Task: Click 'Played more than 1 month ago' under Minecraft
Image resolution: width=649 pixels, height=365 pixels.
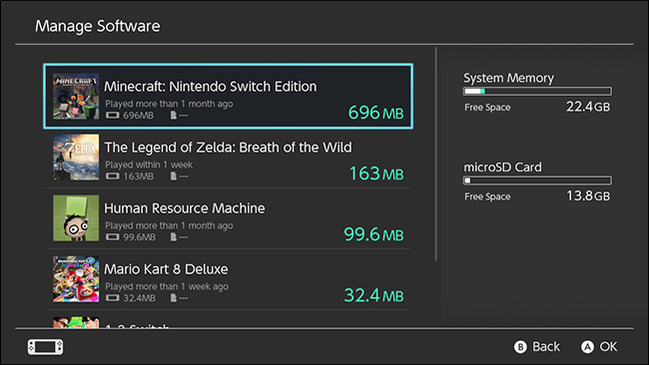Action: coord(169,104)
